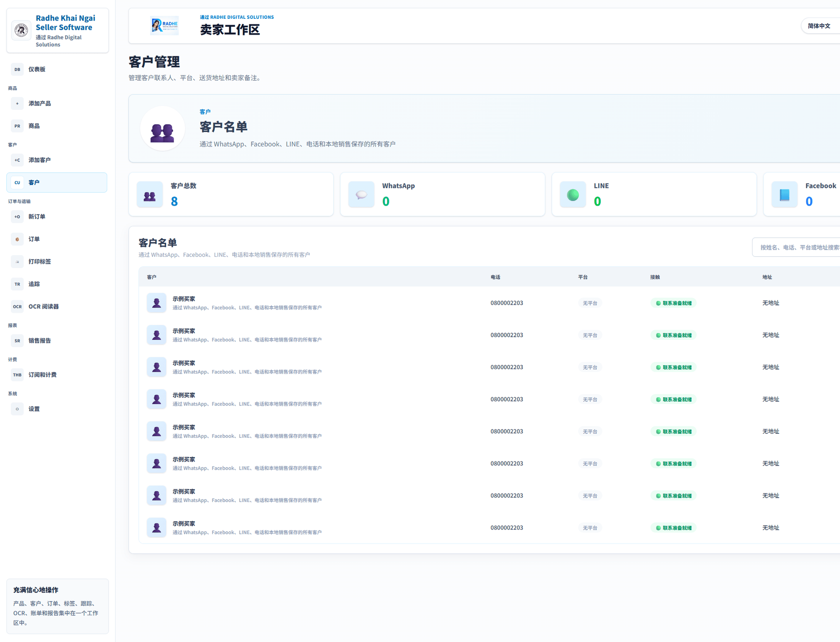Click the plus icon for 添加产品
Screen dimensions: 840x642
(x=17, y=103)
